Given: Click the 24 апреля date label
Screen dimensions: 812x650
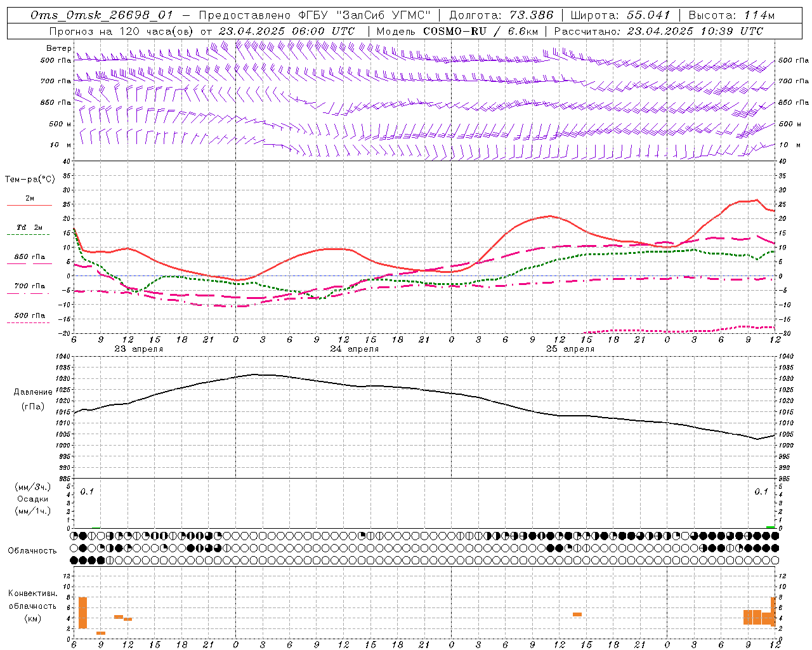Looking at the screenshot, I should (354, 349).
